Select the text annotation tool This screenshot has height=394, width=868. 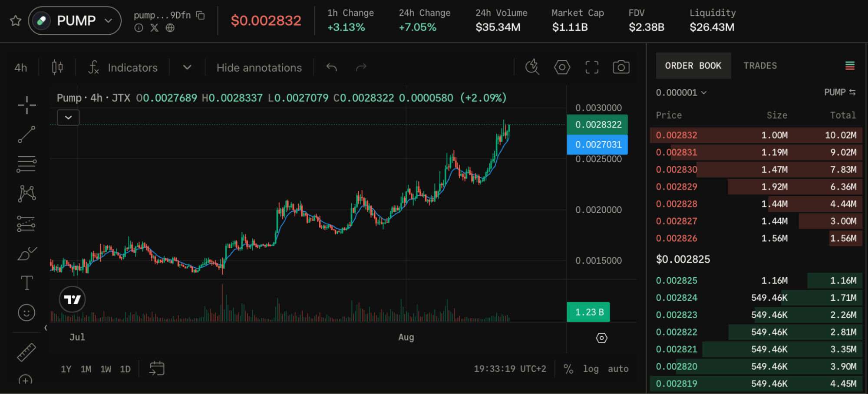tap(26, 283)
